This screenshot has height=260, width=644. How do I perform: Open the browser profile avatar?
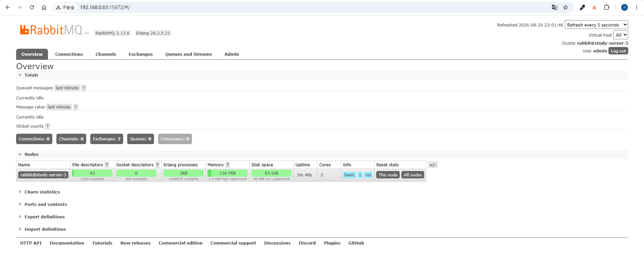(625, 7)
